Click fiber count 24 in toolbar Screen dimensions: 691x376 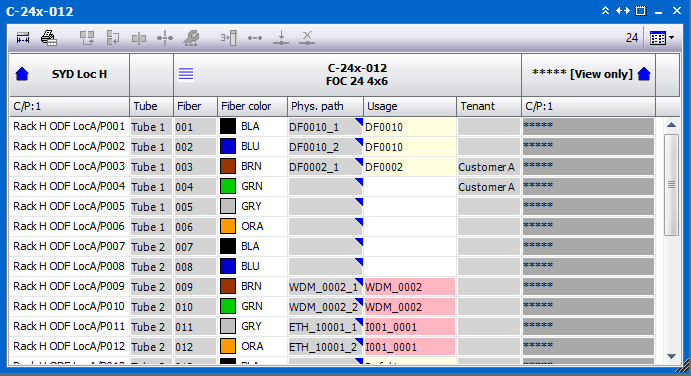pos(632,38)
